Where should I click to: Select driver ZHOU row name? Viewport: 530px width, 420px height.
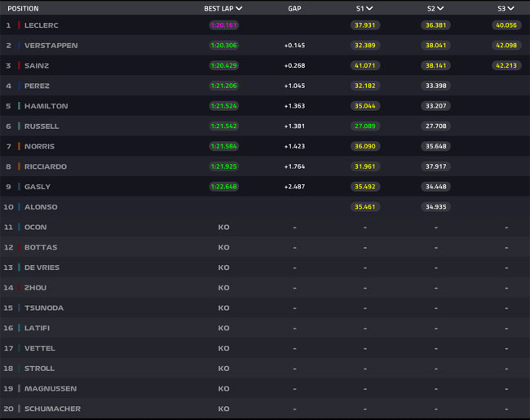click(x=36, y=287)
